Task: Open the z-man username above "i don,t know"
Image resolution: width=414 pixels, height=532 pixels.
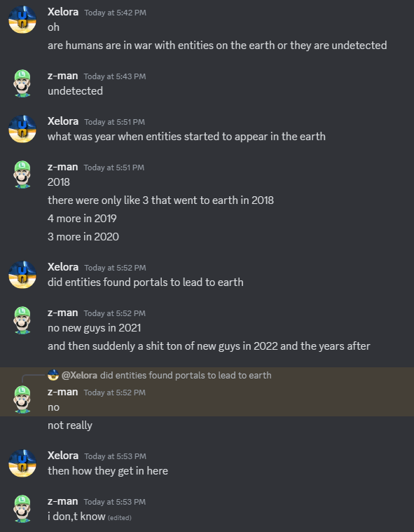Action: tap(63, 501)
